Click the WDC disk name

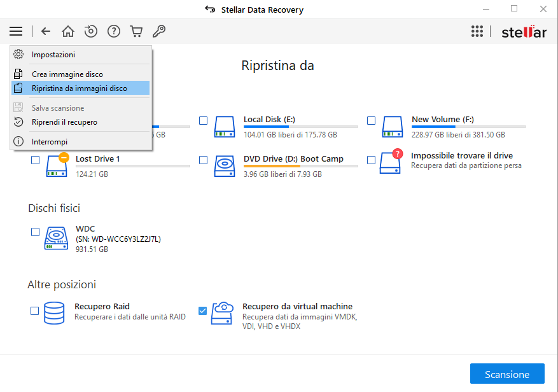(x=85, y=228)
